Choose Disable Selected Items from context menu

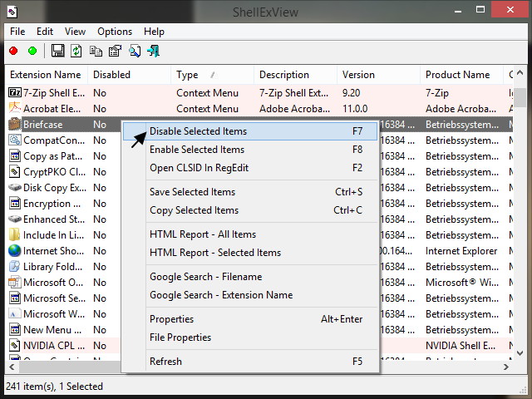pos(250,131)
